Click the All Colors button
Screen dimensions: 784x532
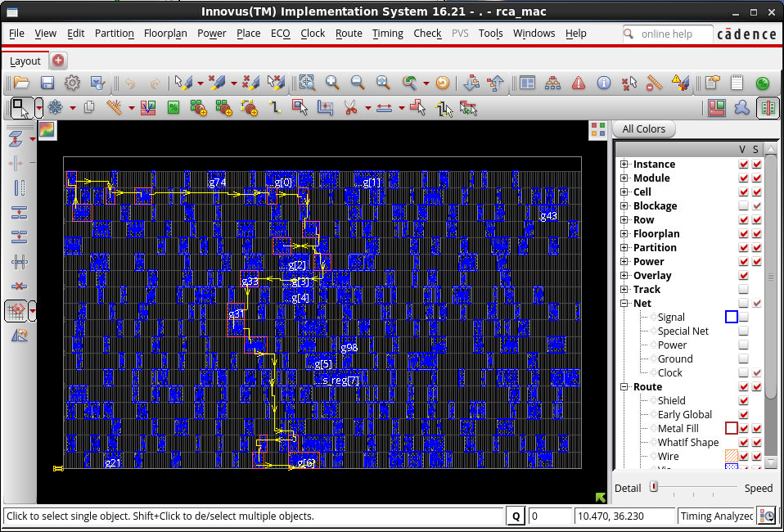pyautogui.click(x=643, y=129)
